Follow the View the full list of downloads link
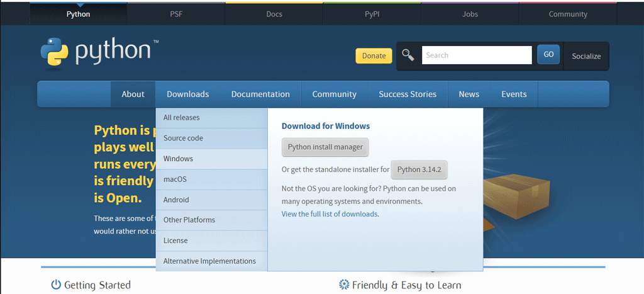 (330, 214)
